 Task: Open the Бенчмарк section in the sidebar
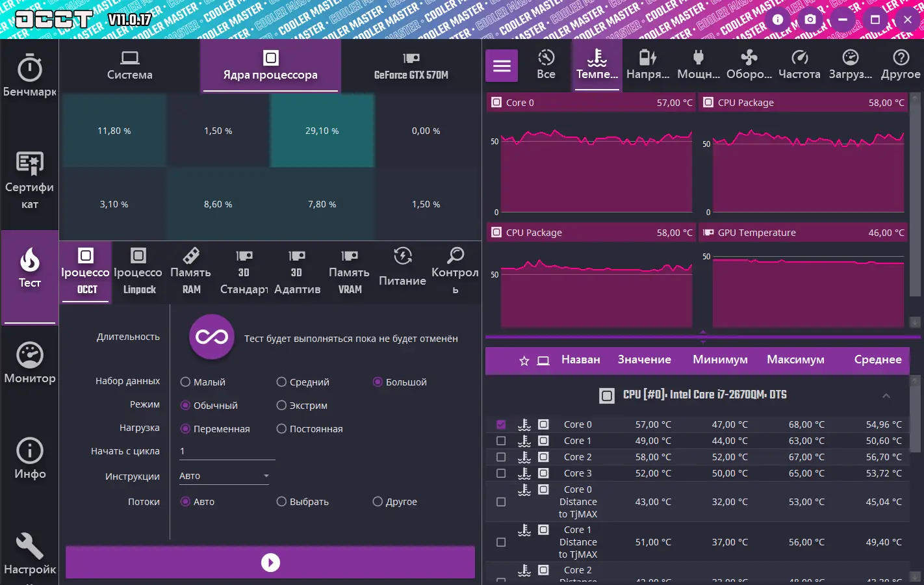click(x=29, y=77)
